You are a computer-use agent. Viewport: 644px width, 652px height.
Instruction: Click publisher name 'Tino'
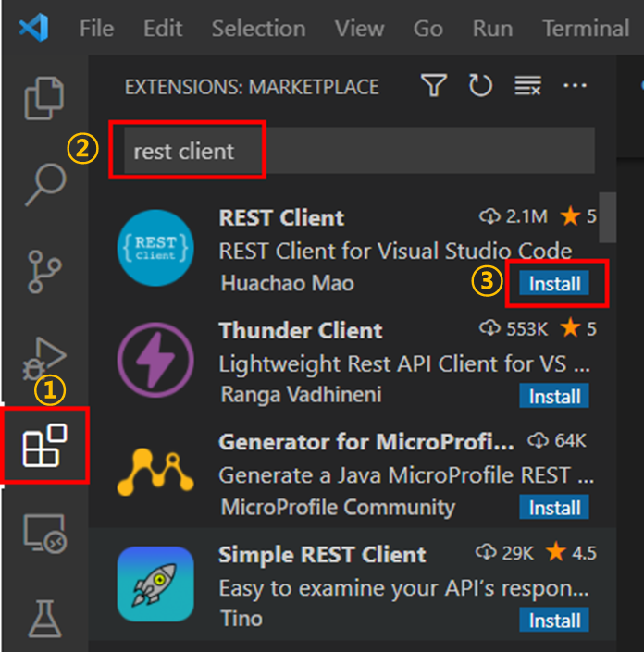click(x=241, y=619)
